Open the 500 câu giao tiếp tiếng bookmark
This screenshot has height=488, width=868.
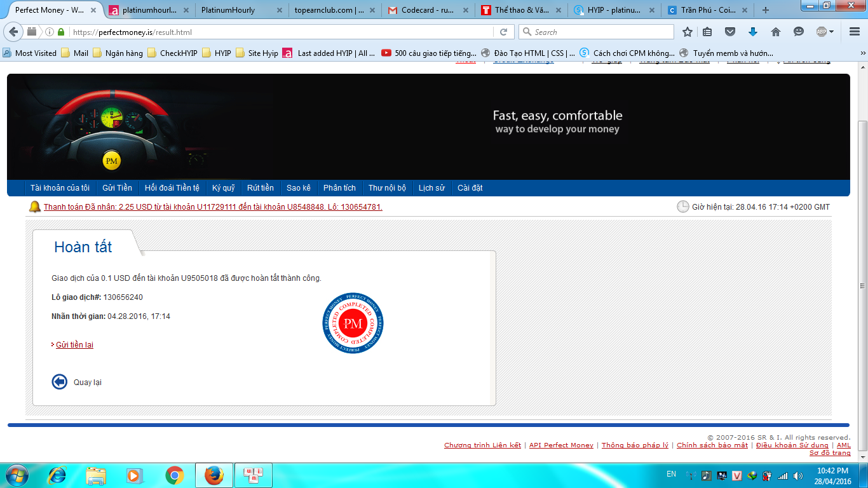pyautogui.click(x=429, y=53)
